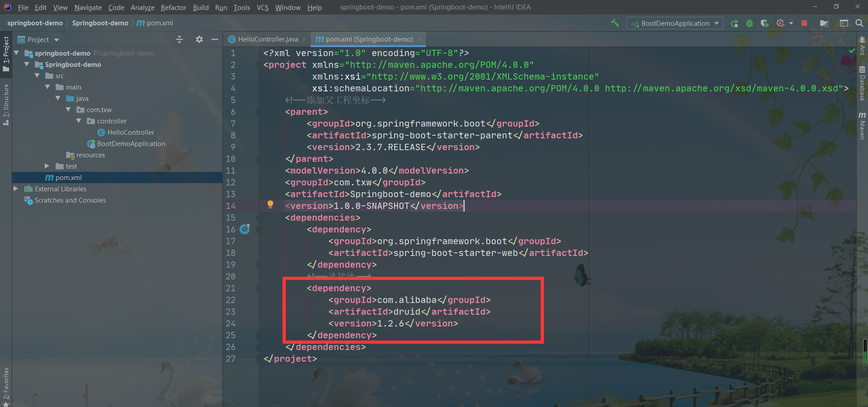Switch to the HelloController.java tab
868x407 pixels.
(x=268, y=39)
